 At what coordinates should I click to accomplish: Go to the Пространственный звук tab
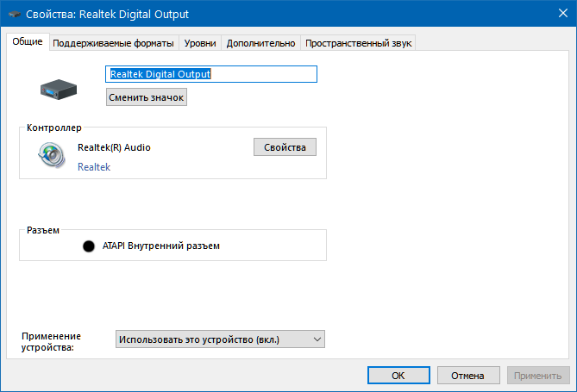click(359, 43)
